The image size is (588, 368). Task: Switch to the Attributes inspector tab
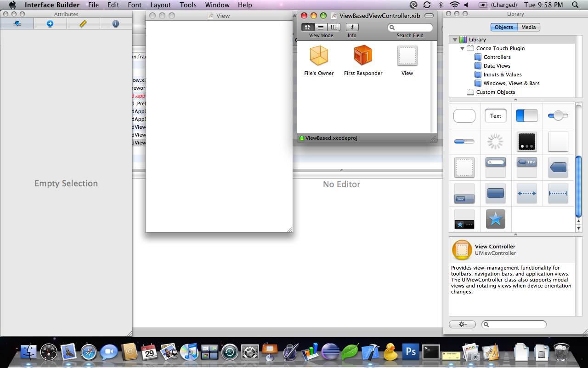(17, 23)
